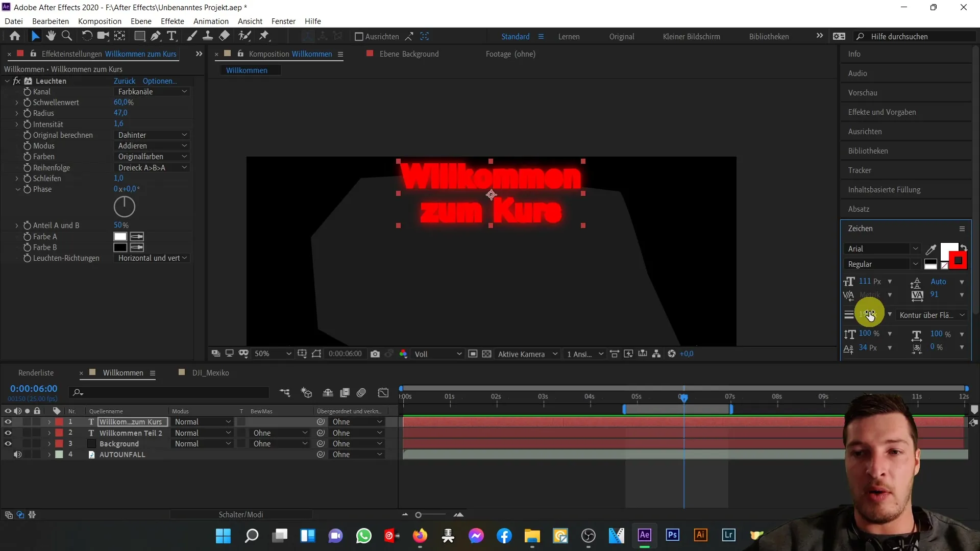Open the Modus Addieren dropdown

click(152, 146)
